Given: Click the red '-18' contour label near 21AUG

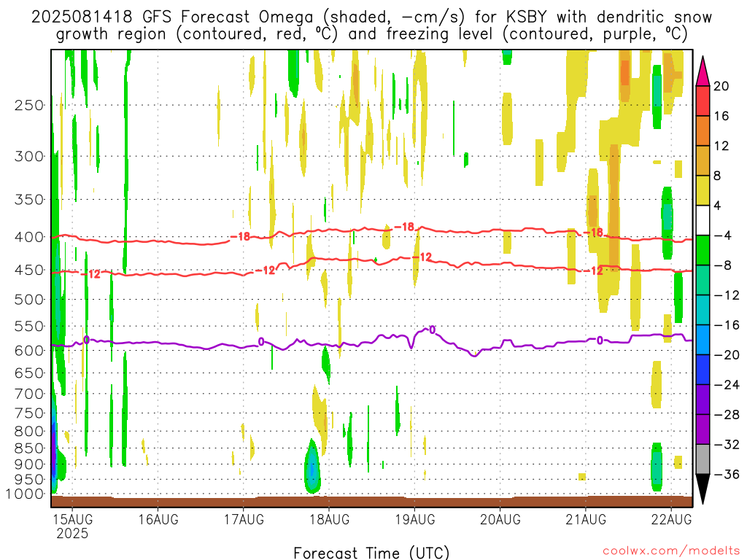Looking at the screenshot, I should pos(593,233).
